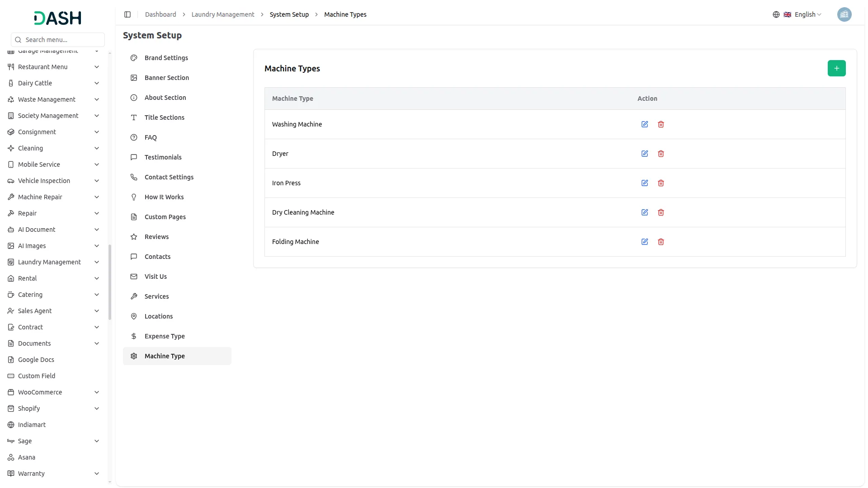Open Banner Section settings
Image resolution: width=868 pixels, height=488 pixels.
177,78
